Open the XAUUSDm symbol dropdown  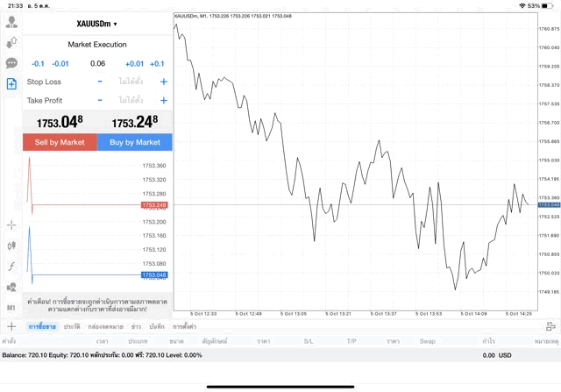point(96,24)
